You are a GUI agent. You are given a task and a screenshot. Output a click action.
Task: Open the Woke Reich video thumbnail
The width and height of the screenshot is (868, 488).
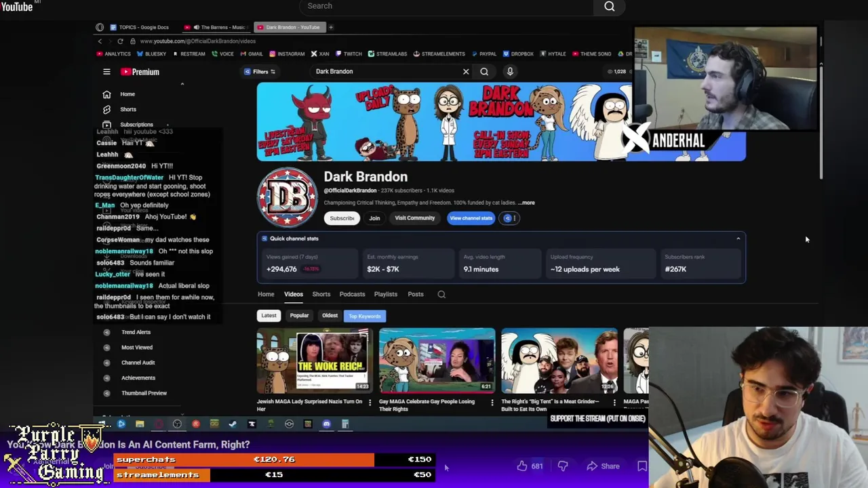(x=315, y=361)
